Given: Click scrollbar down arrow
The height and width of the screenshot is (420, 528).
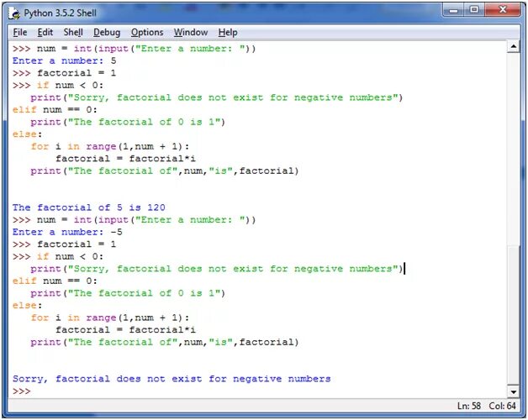Looking at the screenshot, I should [513, 391].
